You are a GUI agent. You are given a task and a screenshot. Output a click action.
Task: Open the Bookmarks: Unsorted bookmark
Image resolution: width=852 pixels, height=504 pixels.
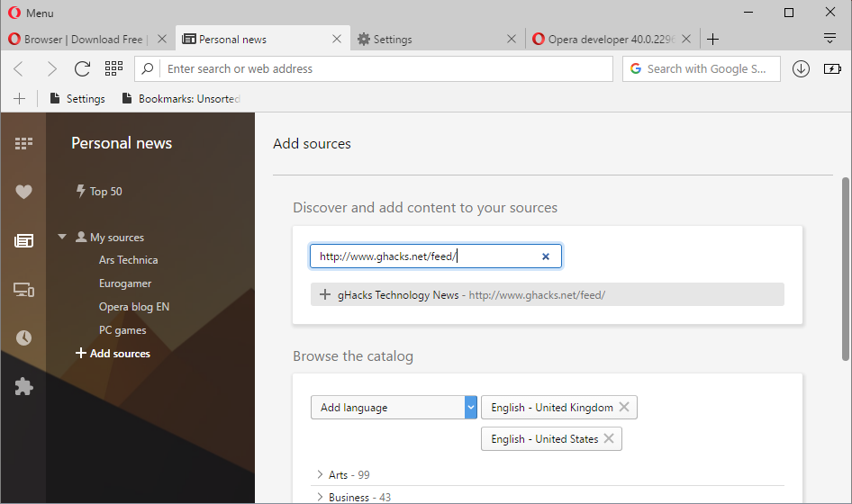[x=181, y=98]
